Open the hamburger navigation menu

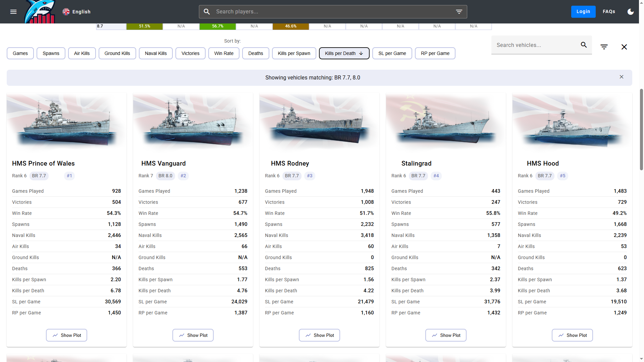pyautogui.click(x=13, y=12)
